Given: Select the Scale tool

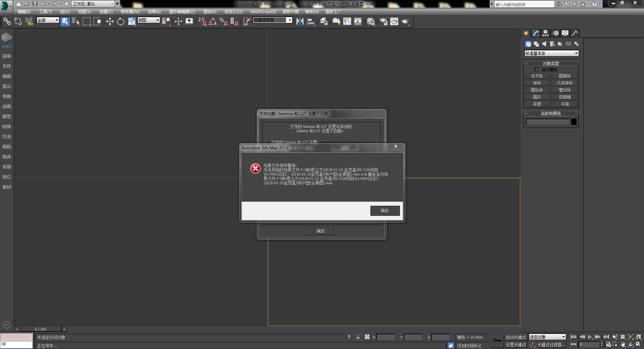Looking at the screenshot, I should tap(132, 21).
